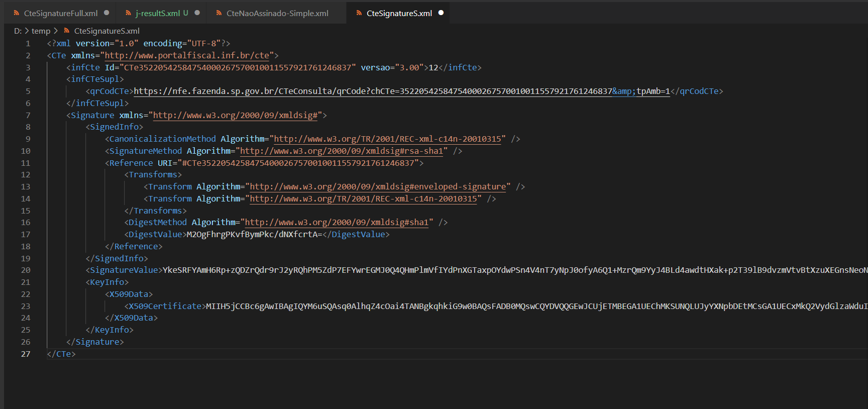This screenshot has width=868, height=409.
Task: Open the portalfiscal.inf.br/cte namespace link
Action: tap(187, 56)
